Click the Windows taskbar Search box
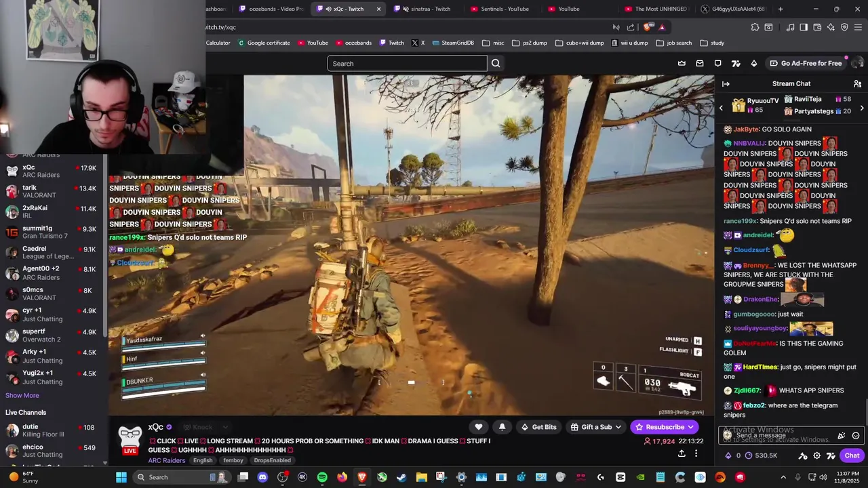The image size is (868, 488). coord(182,477)
